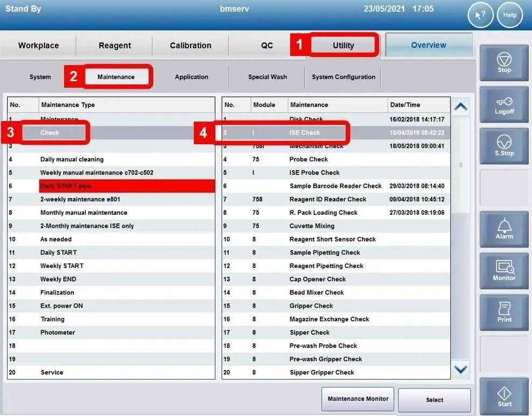Viewport: 532px width, 416px height.
Task: Select the Photometer row
Action: tap(111, 333)
